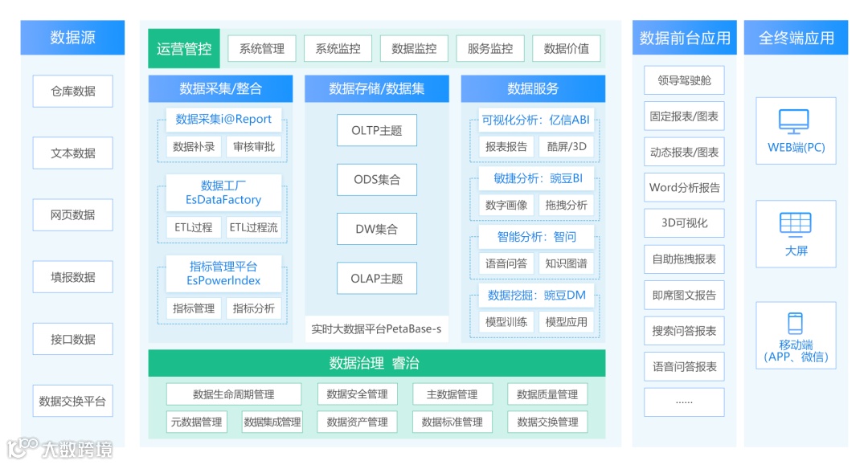
Task: Click the 数字画像 box
Action: (506, 205)
